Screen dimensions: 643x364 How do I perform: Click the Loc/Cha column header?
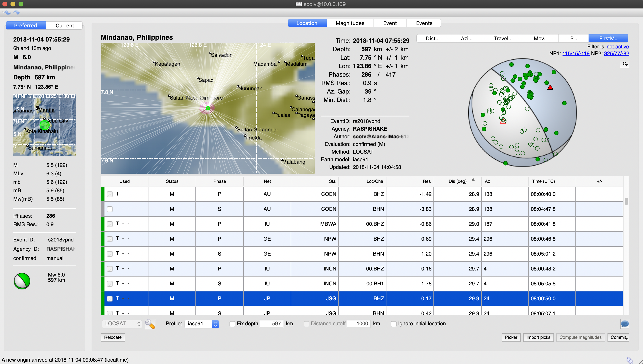pos(362,181)
